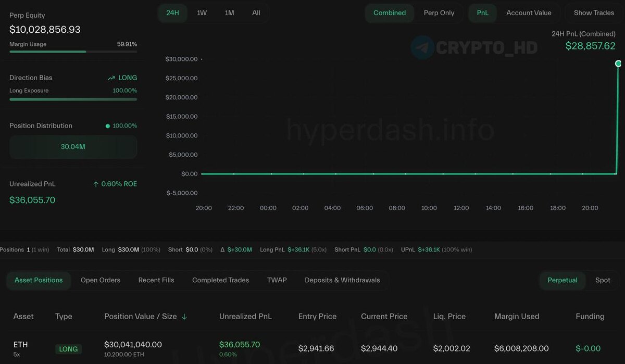Switch chart range to 1W
The width and height of the screenshot is (625, 364).
click(202, 13)
